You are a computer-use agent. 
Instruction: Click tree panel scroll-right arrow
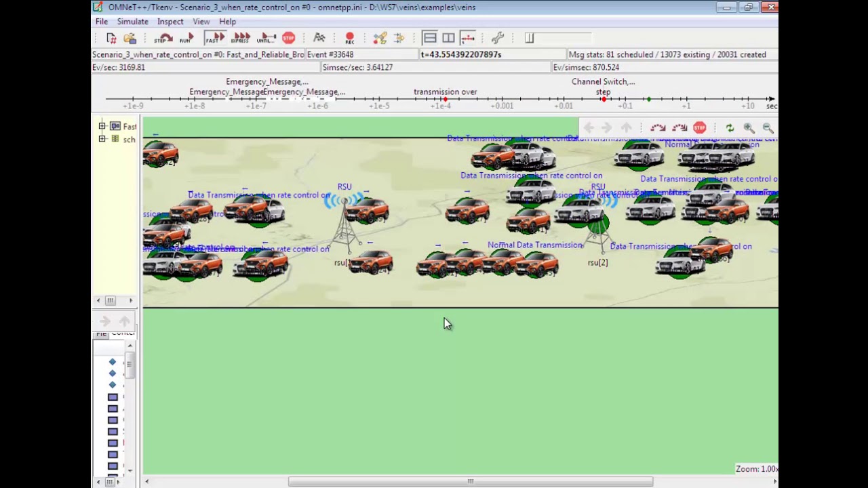coord(131,300)
